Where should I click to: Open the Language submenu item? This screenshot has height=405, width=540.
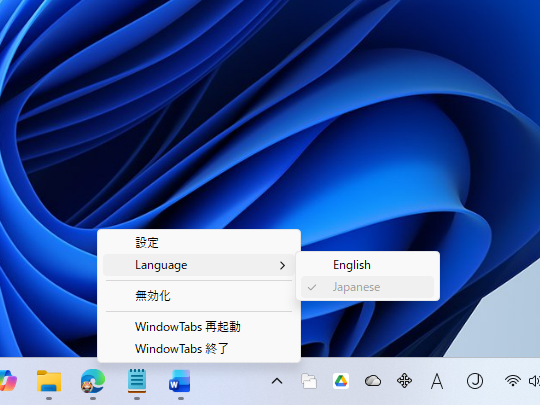pyautogui.click(x=199, y=265)
